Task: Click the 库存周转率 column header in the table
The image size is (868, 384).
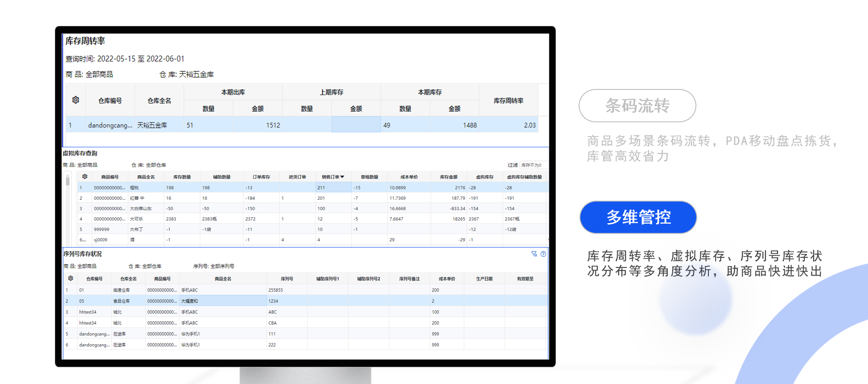Action: pyautogui.click(x=509, y=101)
